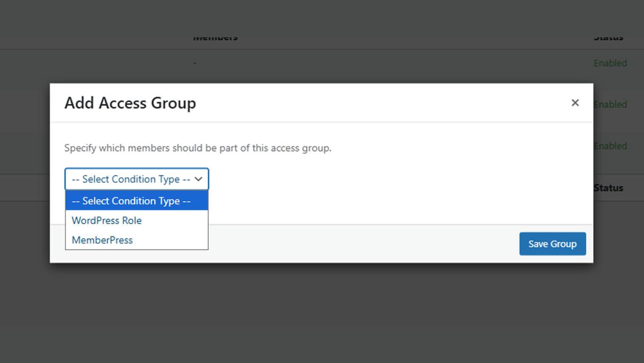Click the top Status column header

click(608, 38)
